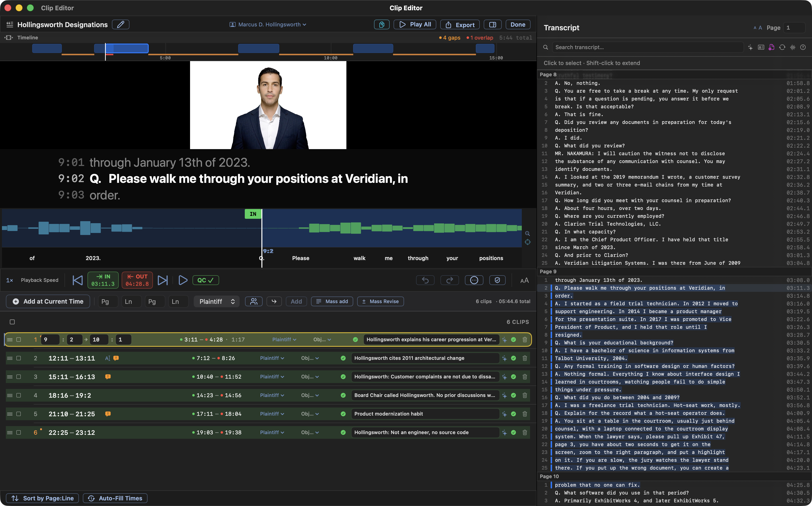
Task: Click the sparkle icon on clip 3's row
Action: 504,376
